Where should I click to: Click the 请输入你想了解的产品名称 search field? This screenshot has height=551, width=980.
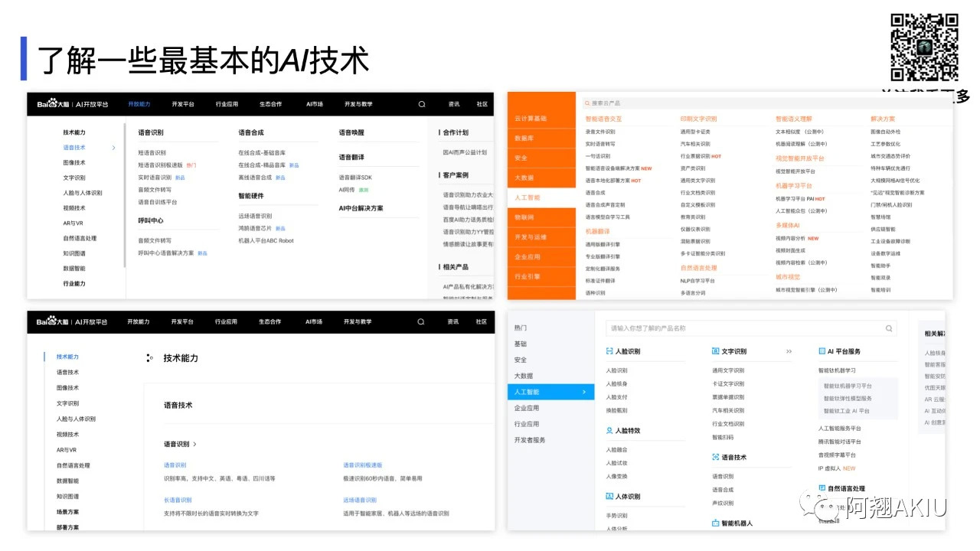pyautogui.click(x=750, y=328)
